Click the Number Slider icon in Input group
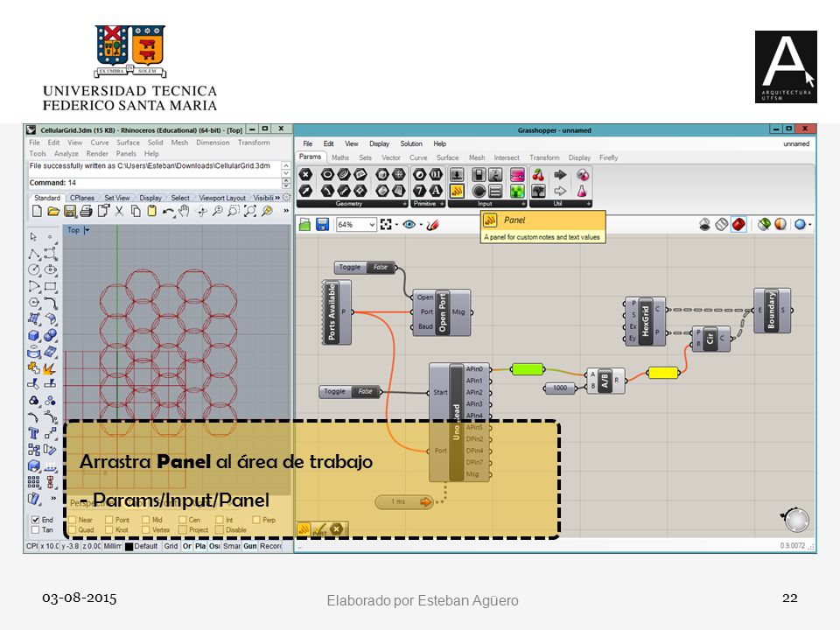The width and height of the screenshot is (840, 630). coord(457,175)
